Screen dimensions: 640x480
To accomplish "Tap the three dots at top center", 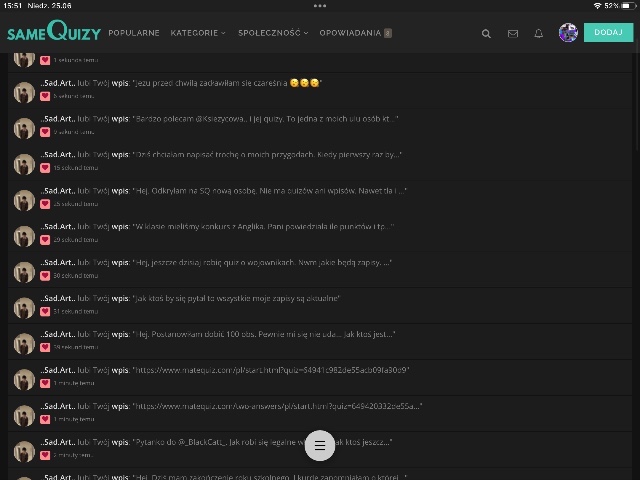I will click(x=320, y=5).
